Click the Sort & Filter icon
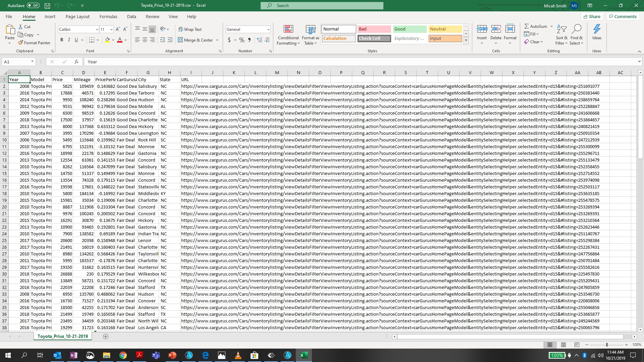This screenshot has width=644, height=362. 561,29
